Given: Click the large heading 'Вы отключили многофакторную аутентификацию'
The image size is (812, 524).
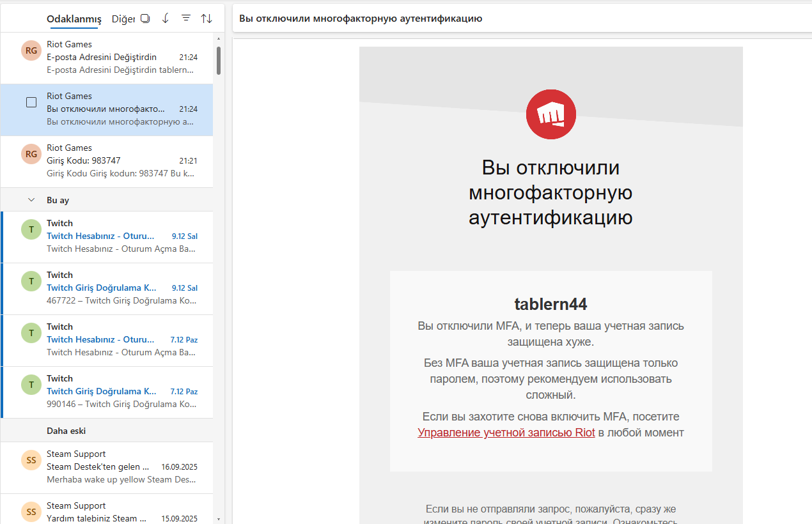Looking at the screenshot, I should pos(551,193).
